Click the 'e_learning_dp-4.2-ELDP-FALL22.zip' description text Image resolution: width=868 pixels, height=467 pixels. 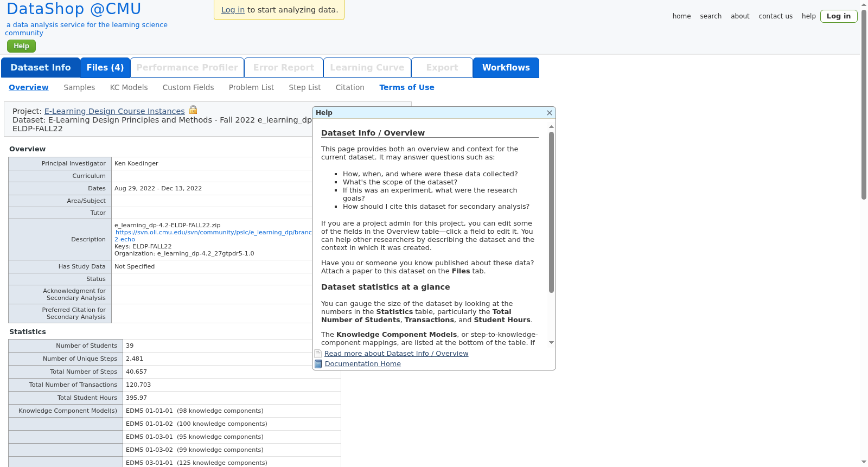click(x=168, y=225)
